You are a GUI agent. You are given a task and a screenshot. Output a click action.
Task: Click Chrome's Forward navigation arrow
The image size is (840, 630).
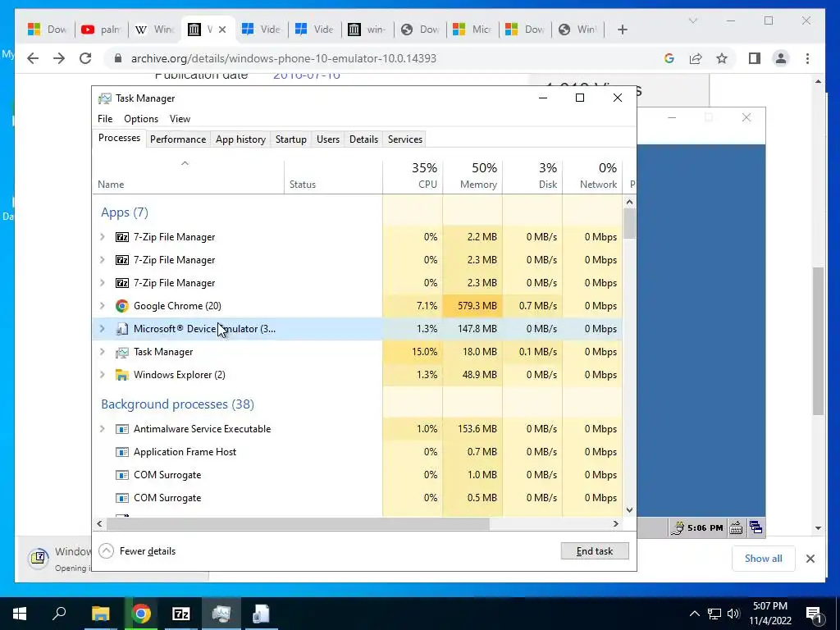tap(59, 58)
